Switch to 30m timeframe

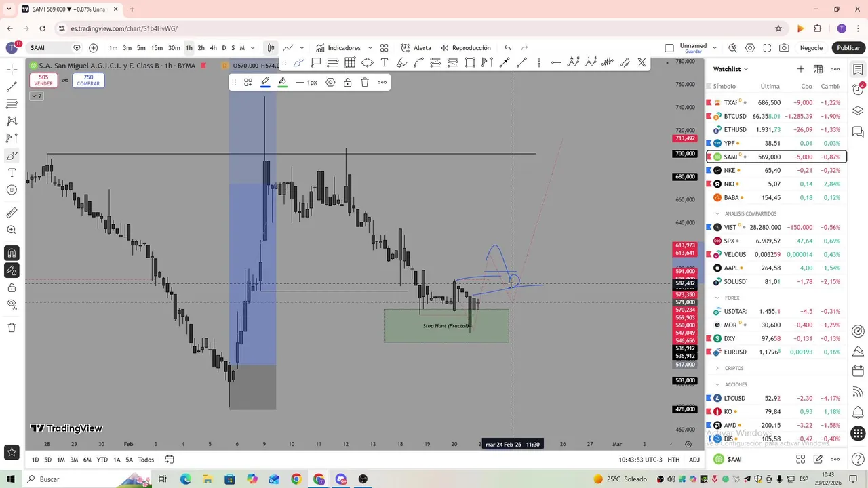point(174,48)
